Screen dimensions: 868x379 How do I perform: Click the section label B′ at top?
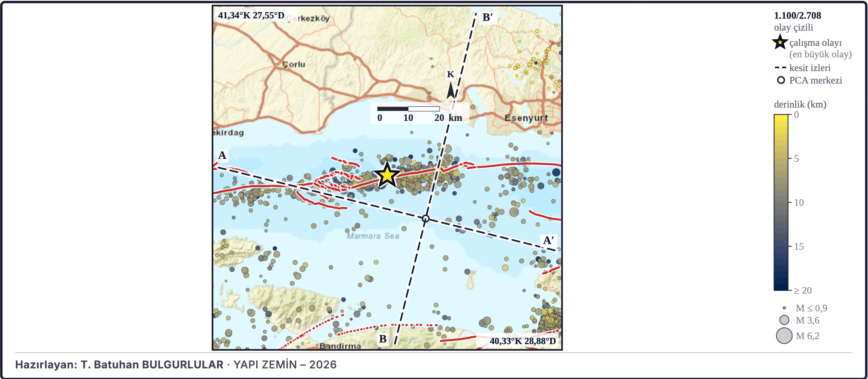pyautogui.click(x=488, y=17)
